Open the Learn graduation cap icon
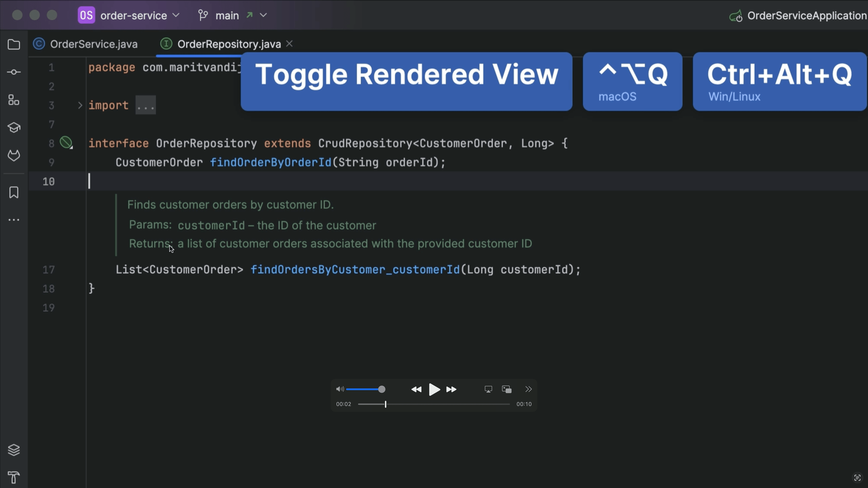 (x=14, y=128)
